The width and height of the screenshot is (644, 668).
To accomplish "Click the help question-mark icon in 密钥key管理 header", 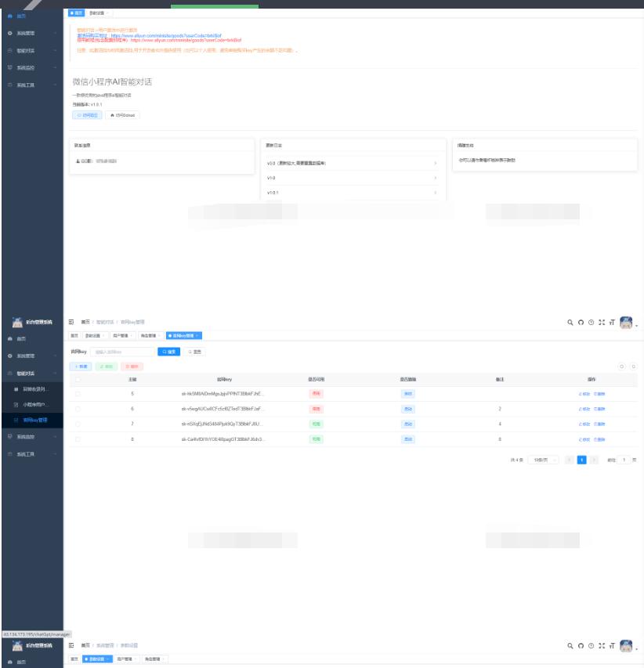I will (591, 322).
